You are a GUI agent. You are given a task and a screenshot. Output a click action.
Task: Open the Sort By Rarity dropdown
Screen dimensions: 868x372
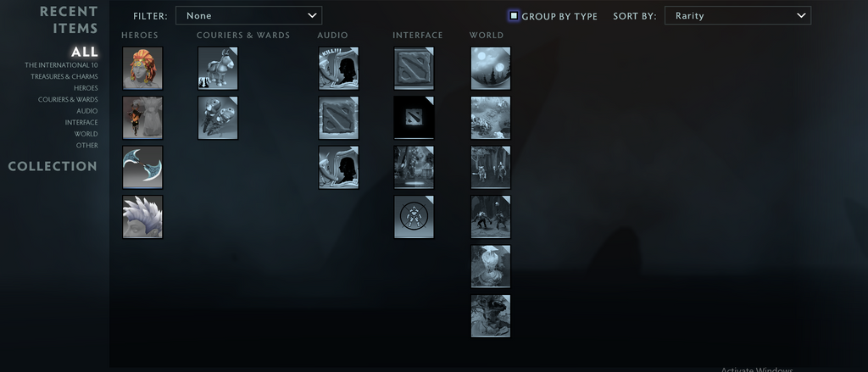(737, 15)
